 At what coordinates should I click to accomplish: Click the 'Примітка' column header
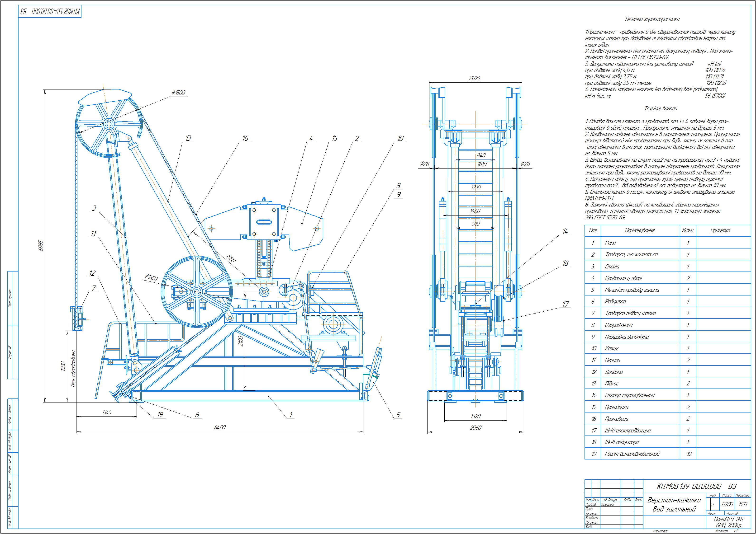pyautogui.click(x=720, y=231)
